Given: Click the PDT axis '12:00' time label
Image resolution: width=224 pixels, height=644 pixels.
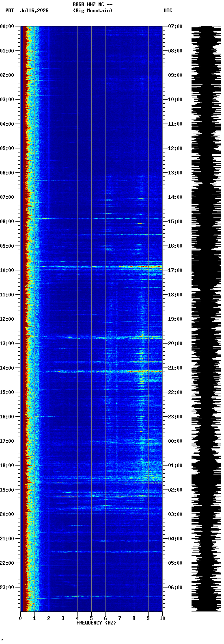Looking at the screenshot, I should tap(7, 319).
